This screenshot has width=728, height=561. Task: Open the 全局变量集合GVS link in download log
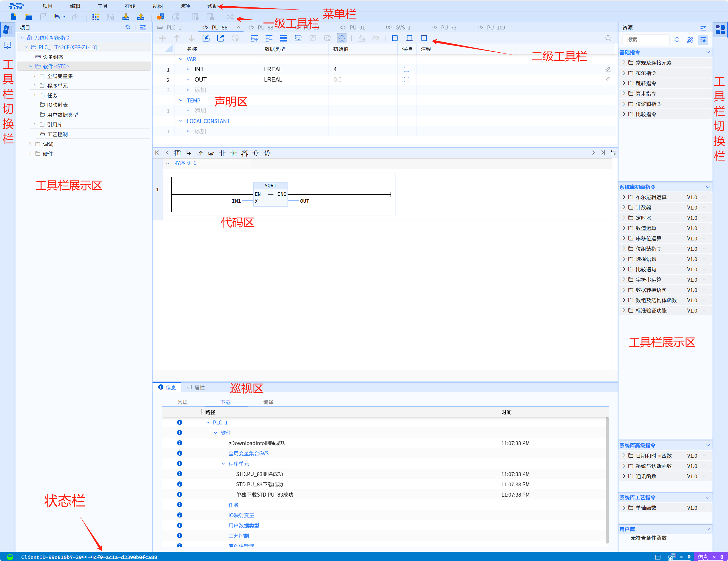[x=248, y=453]
